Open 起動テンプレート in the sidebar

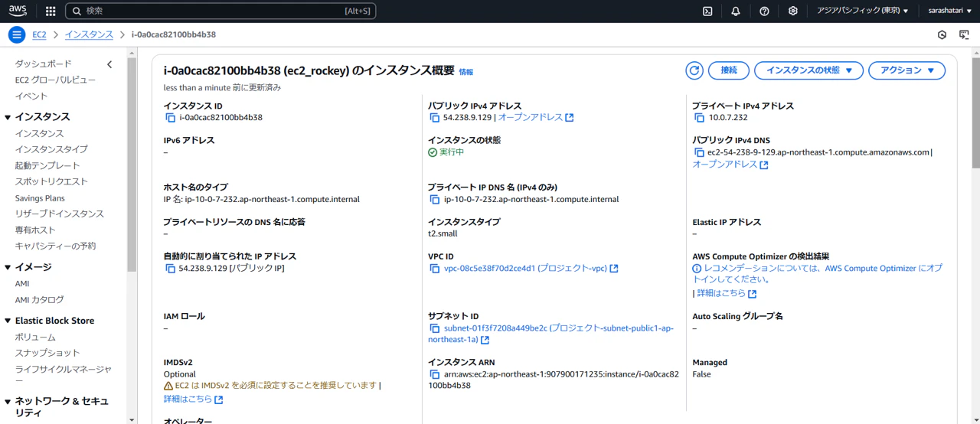click(x=47, y=165)
